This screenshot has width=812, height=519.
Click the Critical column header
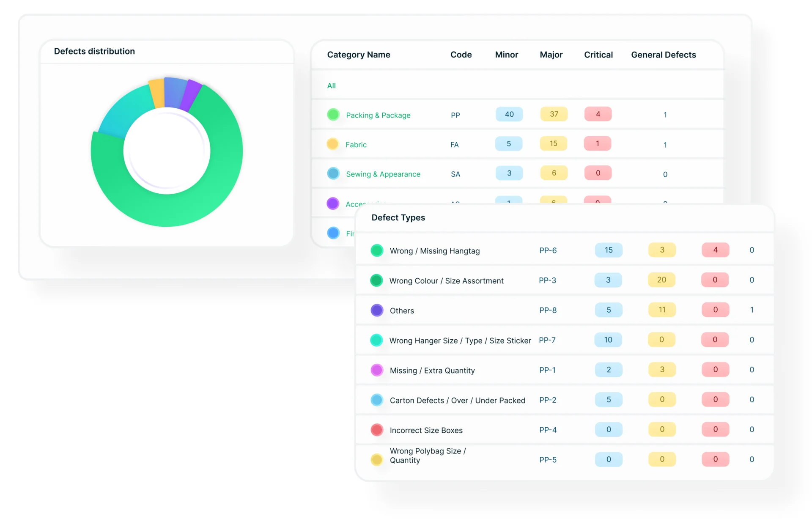click(598, 55)
